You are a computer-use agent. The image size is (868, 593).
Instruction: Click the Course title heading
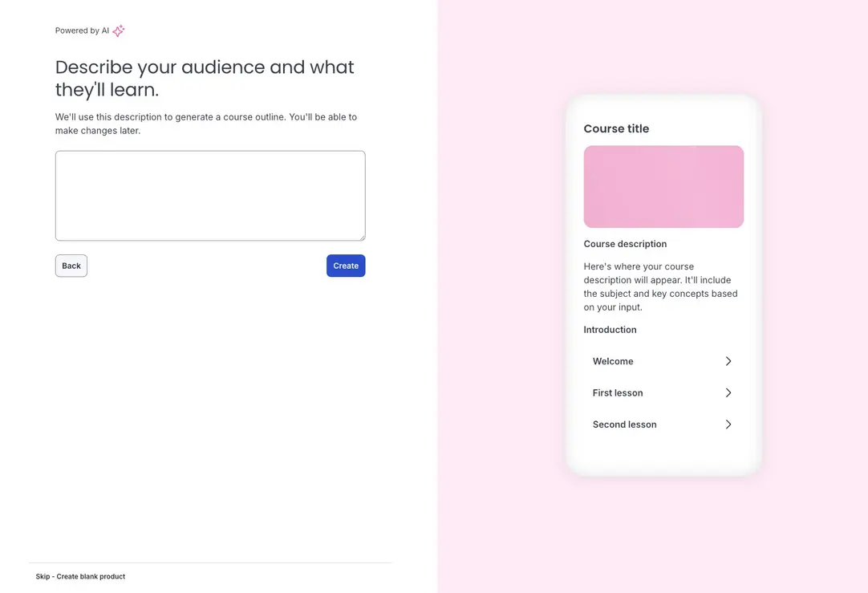616,128
